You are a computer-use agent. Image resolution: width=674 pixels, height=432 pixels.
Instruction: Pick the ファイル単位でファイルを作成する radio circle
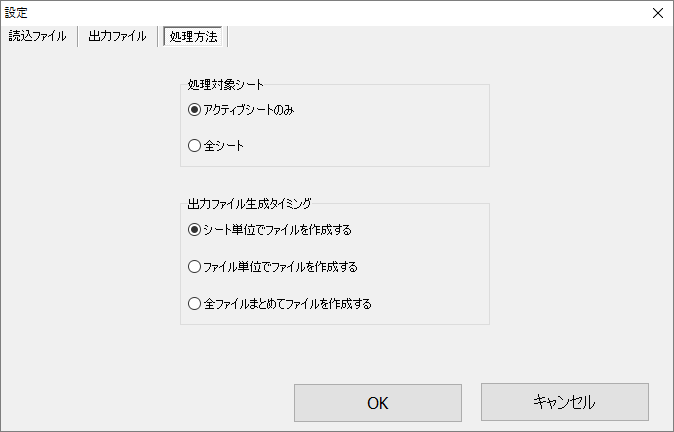194,267
